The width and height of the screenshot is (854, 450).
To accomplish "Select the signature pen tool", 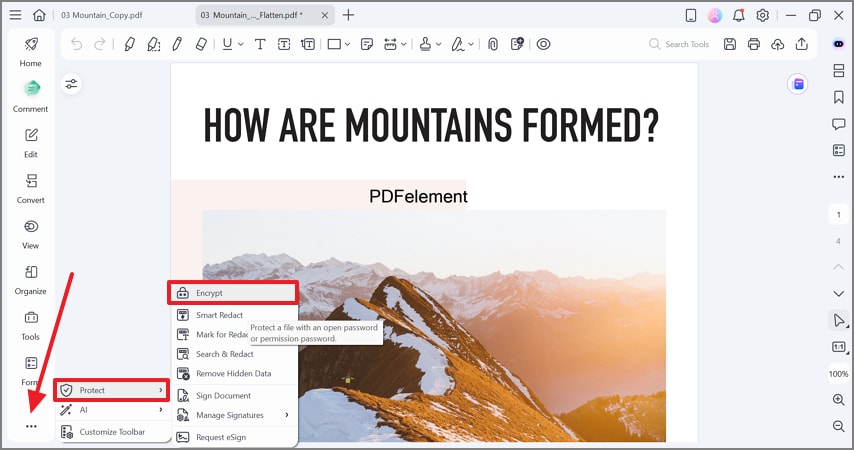I will 458,44.
